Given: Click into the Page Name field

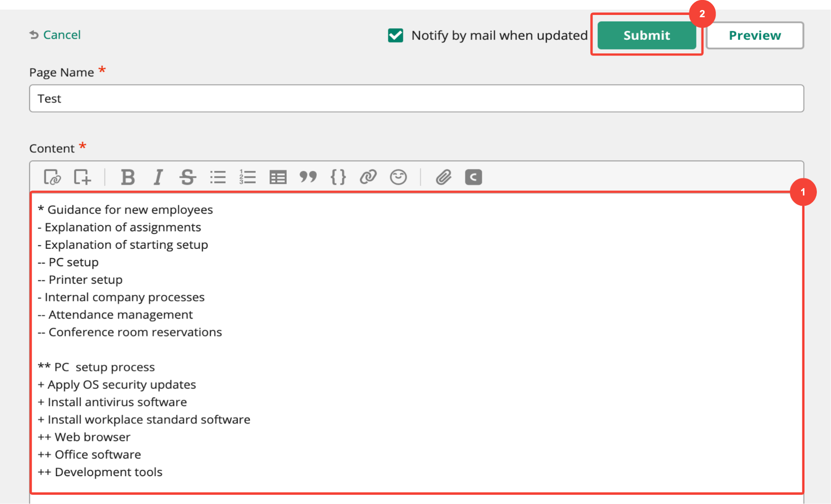Looking at the screenshot, I should (416, 98).
